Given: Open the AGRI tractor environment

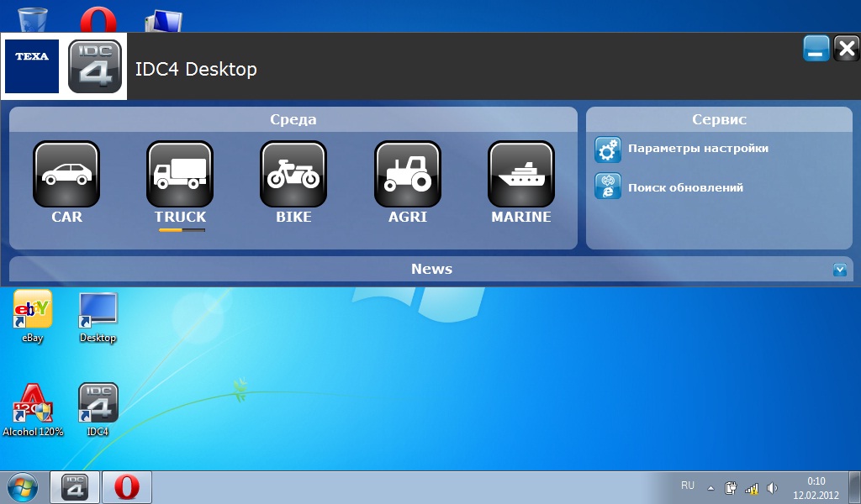Looking at the screenshot, I should pos(408,175).
